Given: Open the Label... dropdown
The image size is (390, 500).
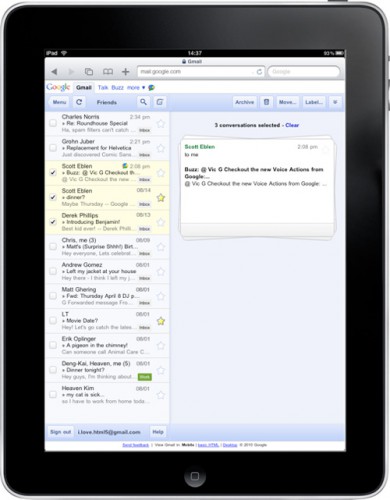Looking at the screenshot, I should click(314, 102).
